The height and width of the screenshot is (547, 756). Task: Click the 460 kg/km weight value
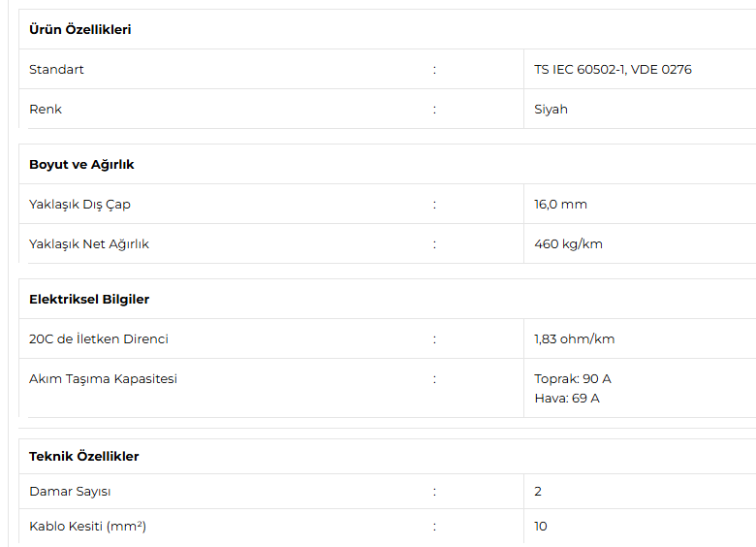coord(568,244)
